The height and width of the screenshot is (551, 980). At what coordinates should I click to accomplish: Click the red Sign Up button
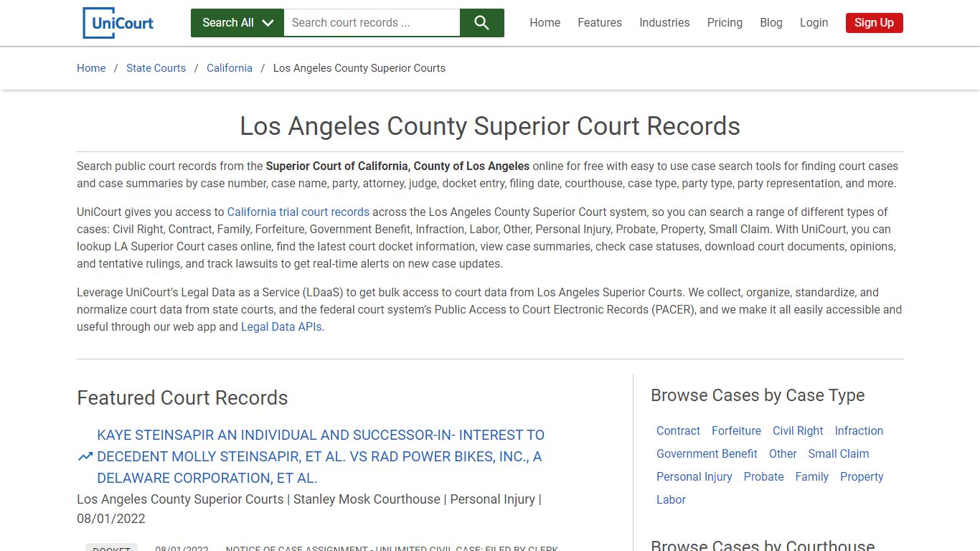[874, 23]
